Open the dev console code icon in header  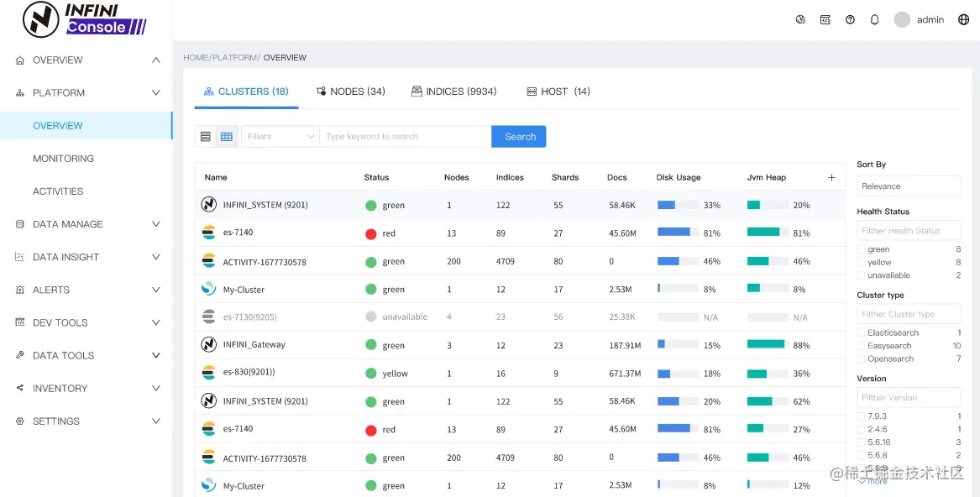click(x=825, y=19)
